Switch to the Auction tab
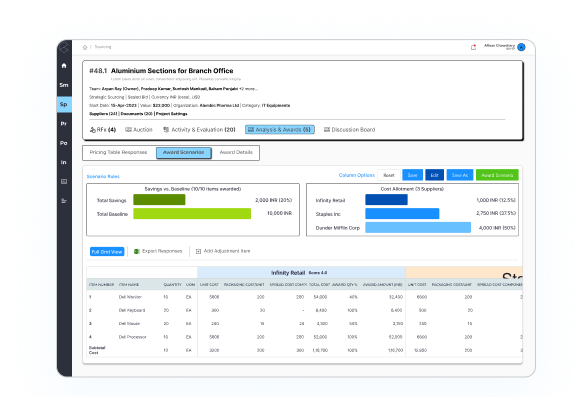This screenshot has width=586, height=397. (x=139, y=130)
